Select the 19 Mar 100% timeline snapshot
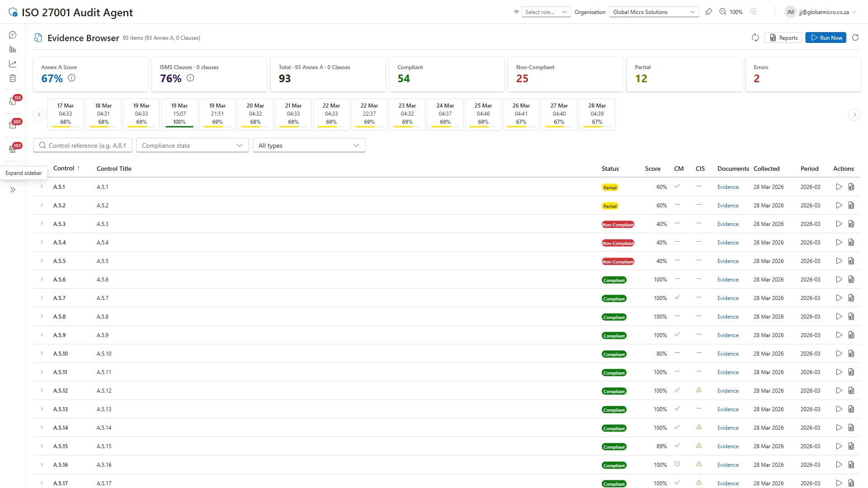Viewport: 868px width, 488px height. tap(179, 114)
